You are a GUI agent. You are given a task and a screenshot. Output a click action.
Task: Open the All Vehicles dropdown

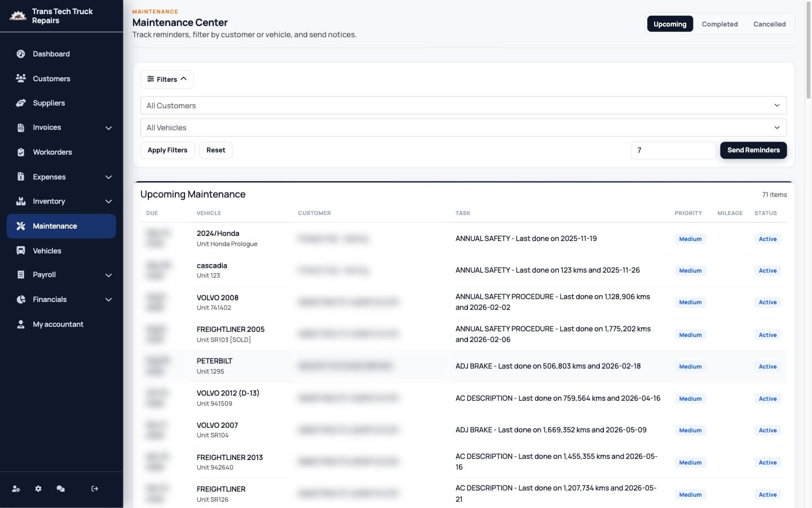point(463,128)
